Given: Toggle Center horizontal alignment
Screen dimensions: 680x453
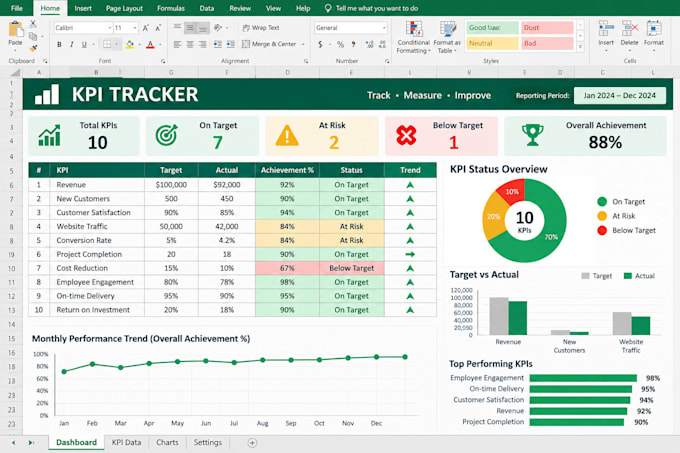Looking at the screenshot, I should pyautogui.click(x=190, y=44).
